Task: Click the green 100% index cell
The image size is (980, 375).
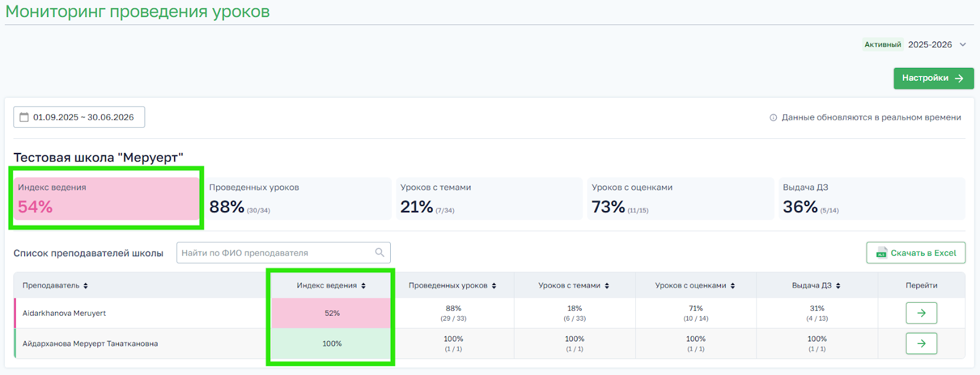Action: (331, 344)
